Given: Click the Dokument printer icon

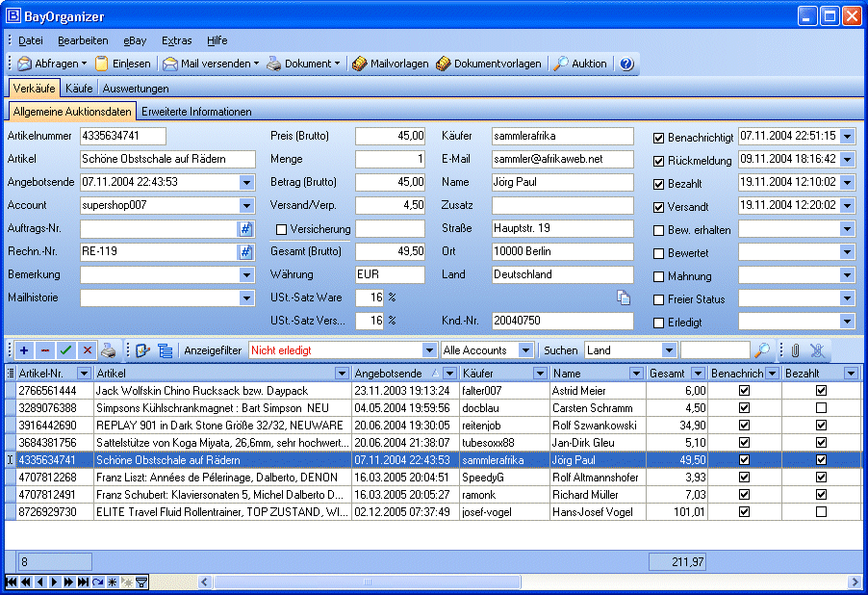Looking at the screenshot, I should coord(274,64).
